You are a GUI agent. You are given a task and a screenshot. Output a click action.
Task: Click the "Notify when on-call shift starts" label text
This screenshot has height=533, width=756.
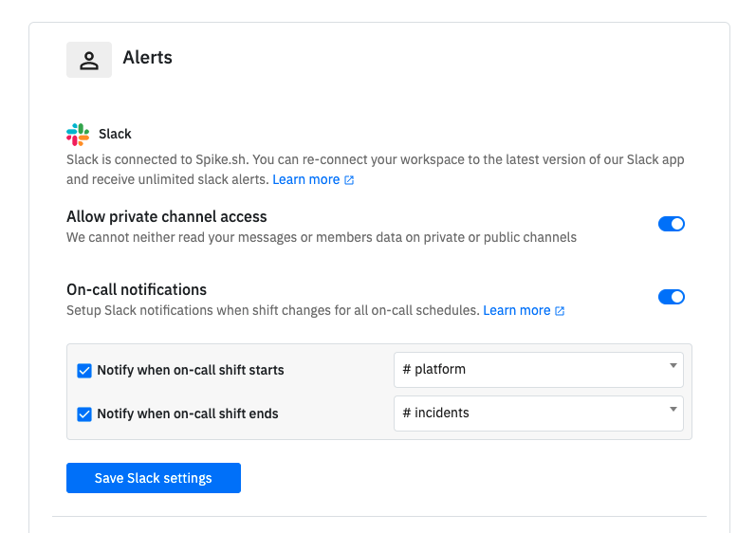coord(191,370)
